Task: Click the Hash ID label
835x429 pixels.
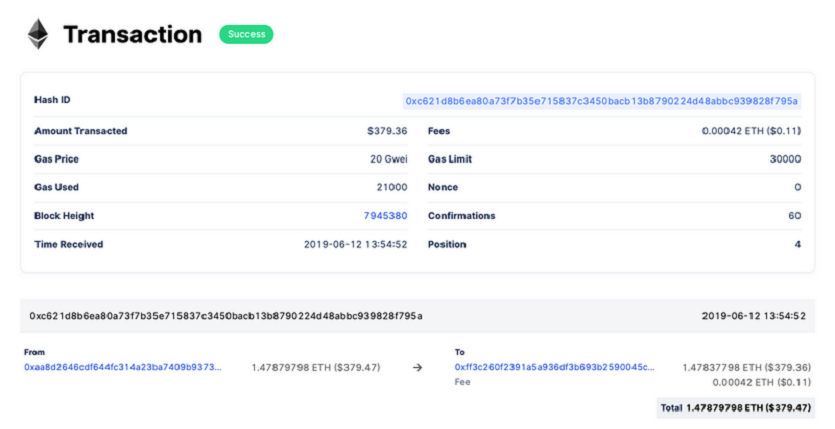Action: 52,100
